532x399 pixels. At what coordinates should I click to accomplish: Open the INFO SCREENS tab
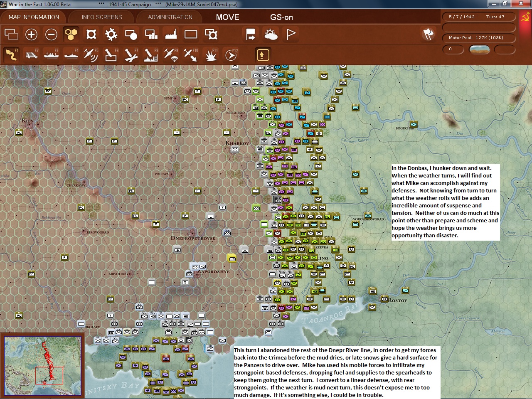pyautogui.click(x=102, y=17)
